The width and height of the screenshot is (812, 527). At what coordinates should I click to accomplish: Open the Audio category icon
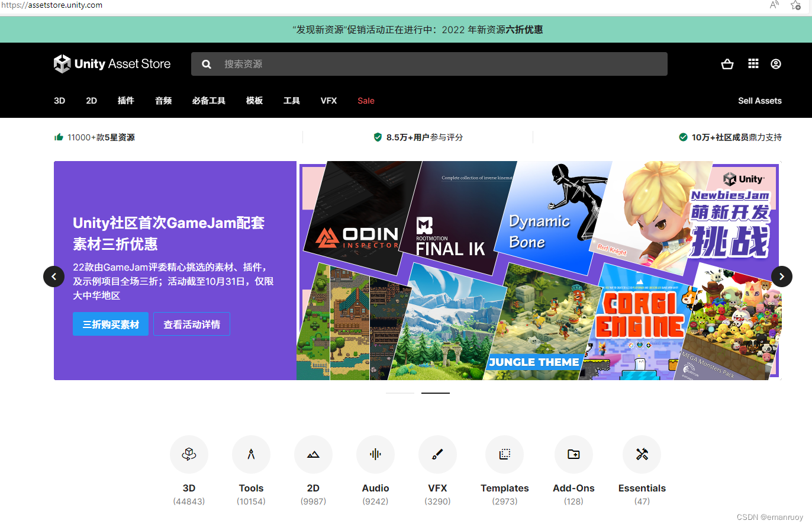point(375,454)
